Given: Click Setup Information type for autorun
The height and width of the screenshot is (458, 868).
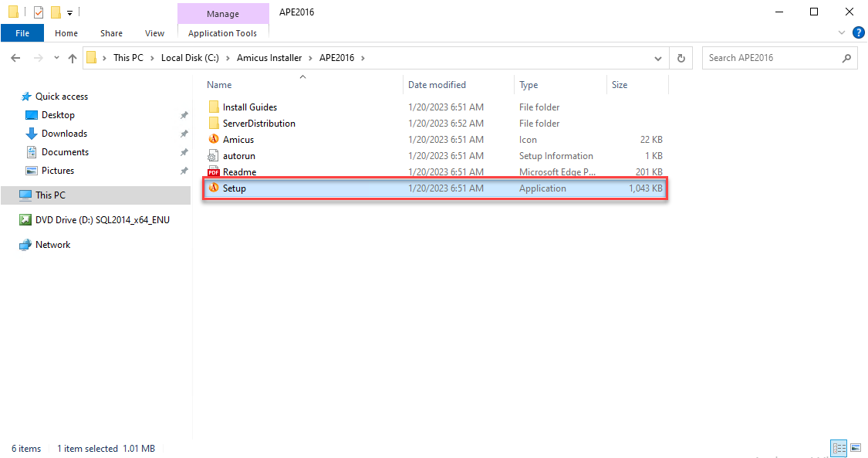Looking at the screenshot, I should coord(556,155).
